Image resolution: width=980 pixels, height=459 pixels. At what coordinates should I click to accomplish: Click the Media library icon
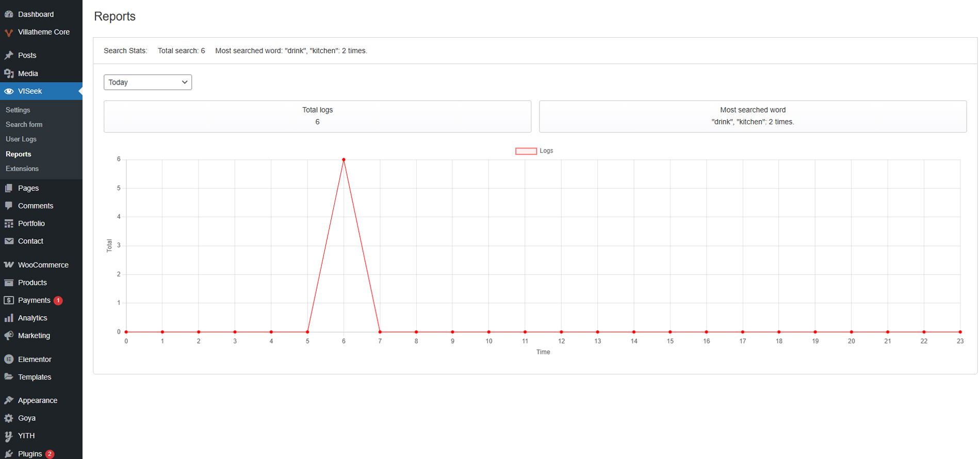coord(9,73)
